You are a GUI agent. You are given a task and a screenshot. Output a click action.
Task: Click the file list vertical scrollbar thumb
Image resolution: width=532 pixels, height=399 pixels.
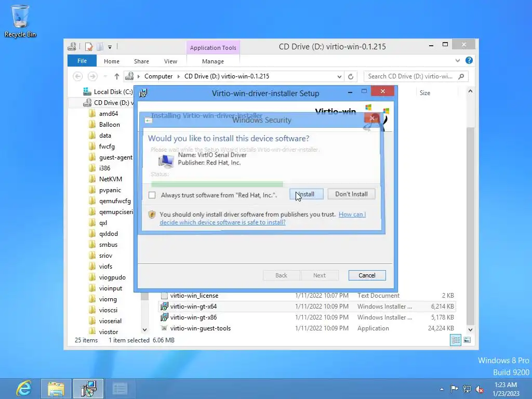click(470, 225)
